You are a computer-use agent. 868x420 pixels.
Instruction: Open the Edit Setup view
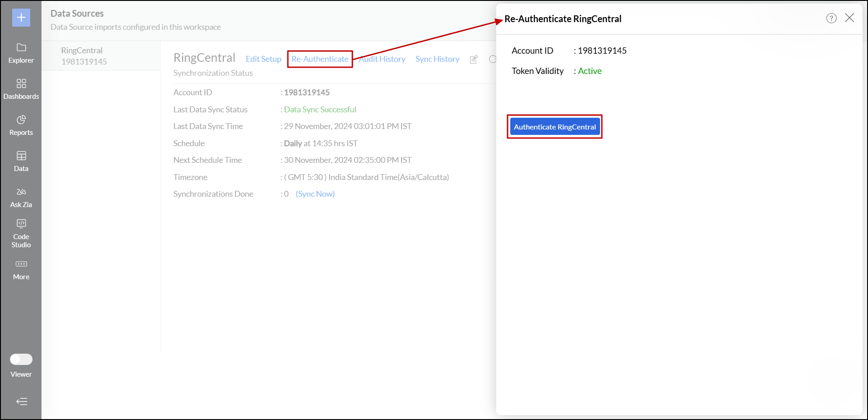click(263, 59)
